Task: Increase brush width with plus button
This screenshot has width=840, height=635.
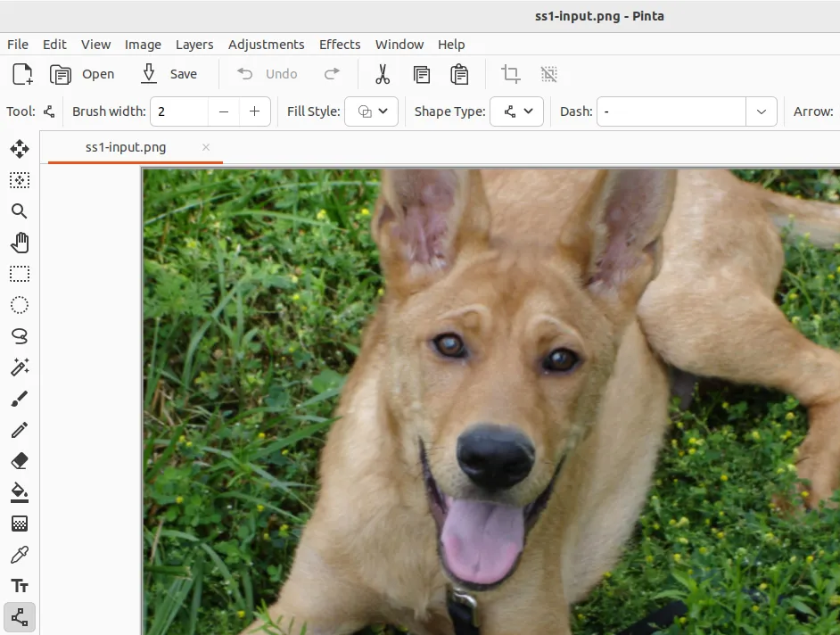Action: (255, 111)
